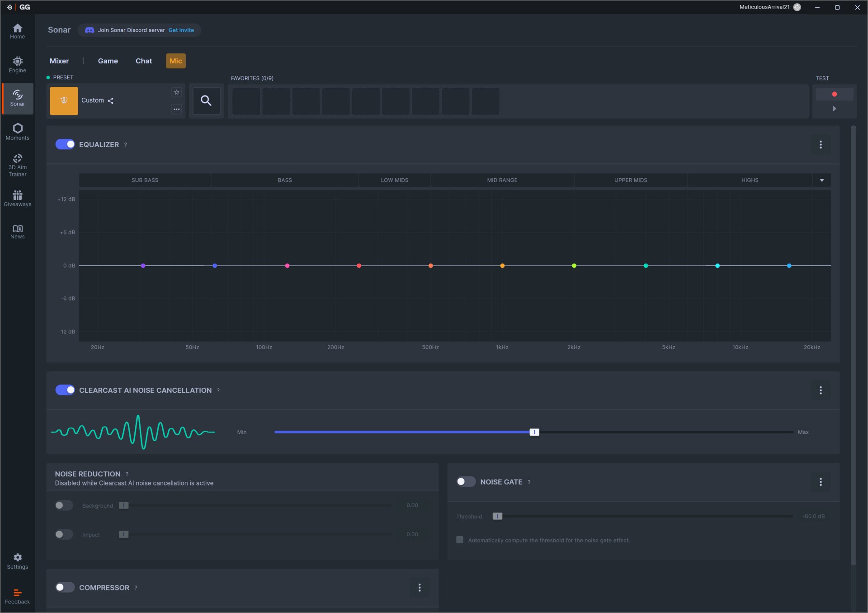The height and width of the screenshot is (613, 868).
Task: Open the Engine section in sidebar
Action: [x=17, y=65]
